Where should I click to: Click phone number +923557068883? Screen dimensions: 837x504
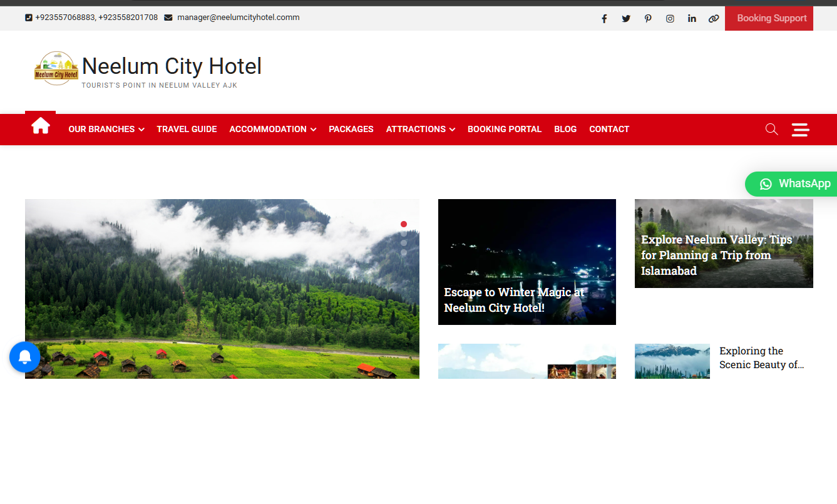(65, 18)
